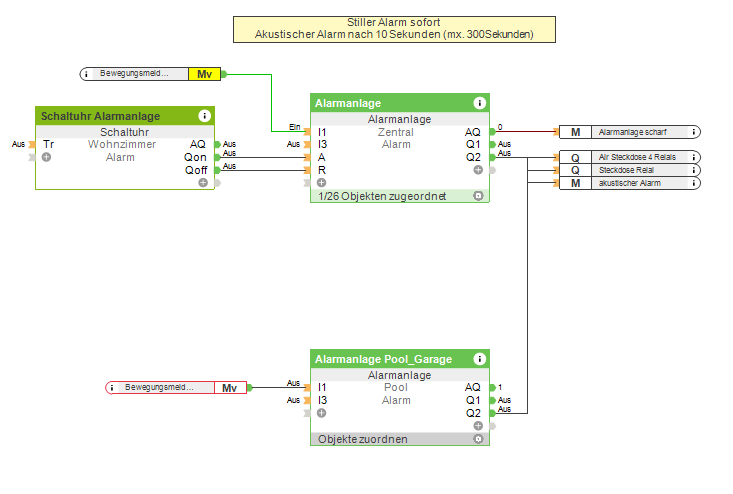Open gear settings next to 1/26 Objekten zugeordnet
The width and height of the screenshot is (733, 494).
point(478,196)
